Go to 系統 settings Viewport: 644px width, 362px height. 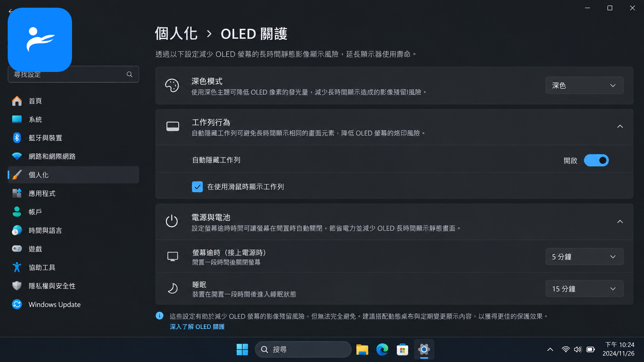[73, 119]
